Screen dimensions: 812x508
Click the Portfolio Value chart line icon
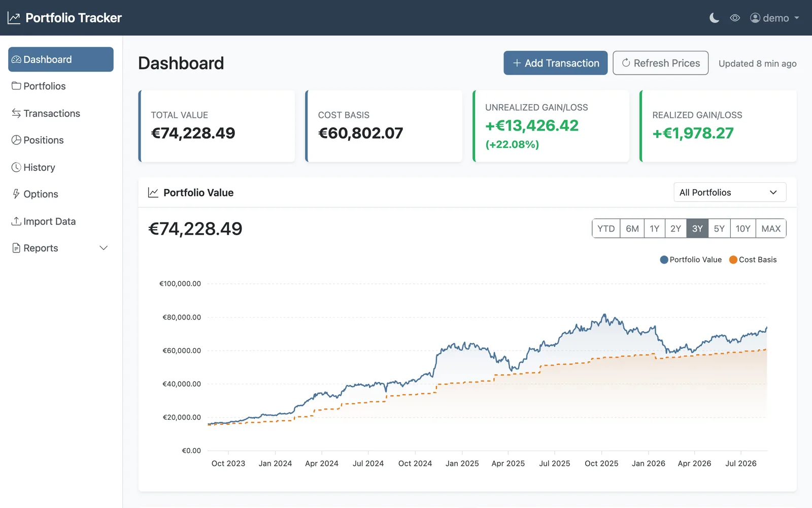[153, 193]
